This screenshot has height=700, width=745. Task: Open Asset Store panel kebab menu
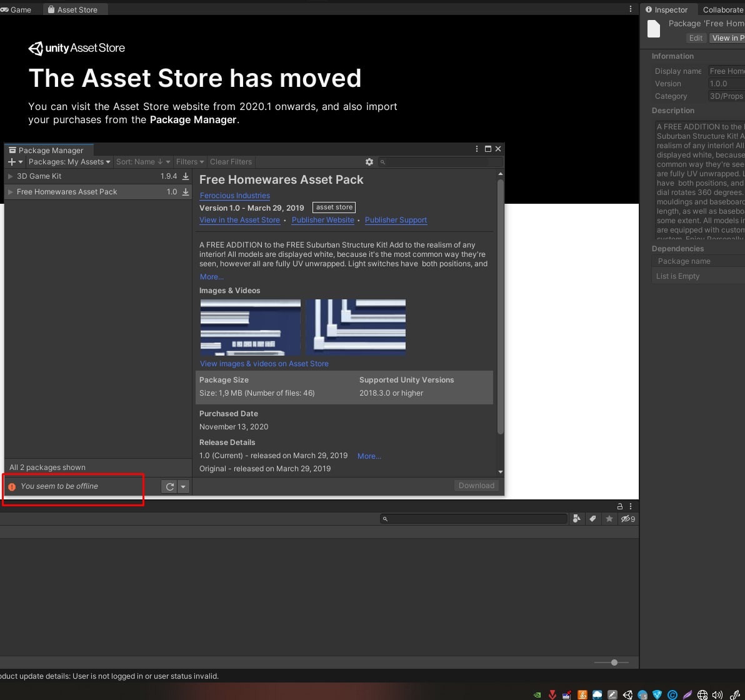click(x=631, y=9)
